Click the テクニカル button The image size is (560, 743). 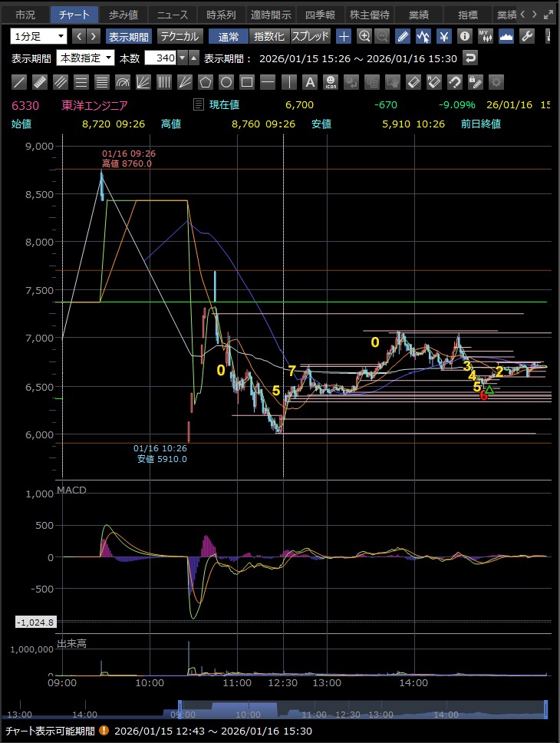tap(180, 36)
